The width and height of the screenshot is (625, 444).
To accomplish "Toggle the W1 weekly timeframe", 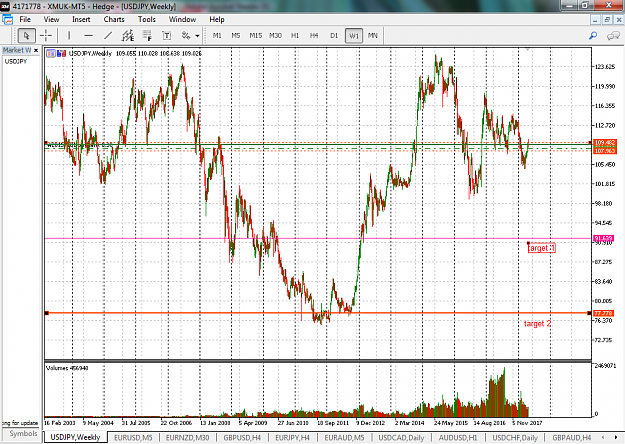I will [354, 35].
